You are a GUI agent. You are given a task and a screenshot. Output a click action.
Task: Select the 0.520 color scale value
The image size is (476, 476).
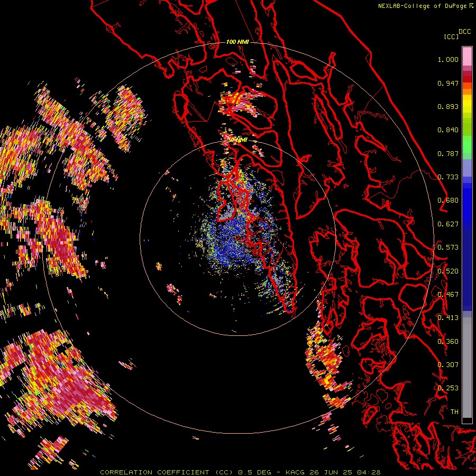pyautogui.click(x=448, y=271)
